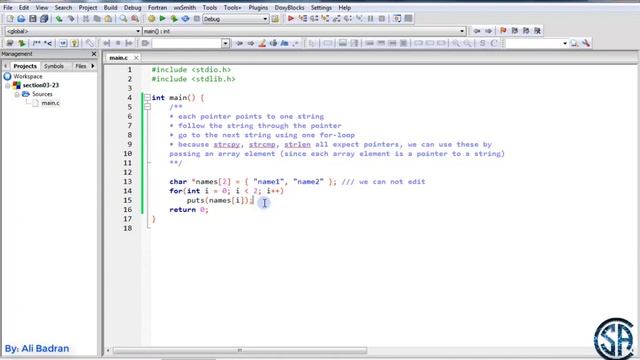Screen dimensions: 640x360
Task: Open Find using the magnifier icon
Action: tap(123, 19)
